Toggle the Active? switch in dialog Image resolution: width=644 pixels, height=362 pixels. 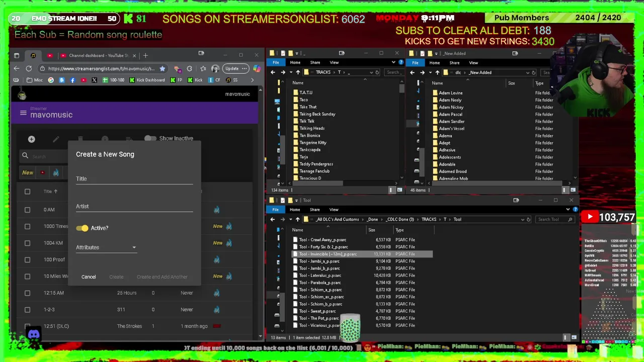(x=83, y=228)
